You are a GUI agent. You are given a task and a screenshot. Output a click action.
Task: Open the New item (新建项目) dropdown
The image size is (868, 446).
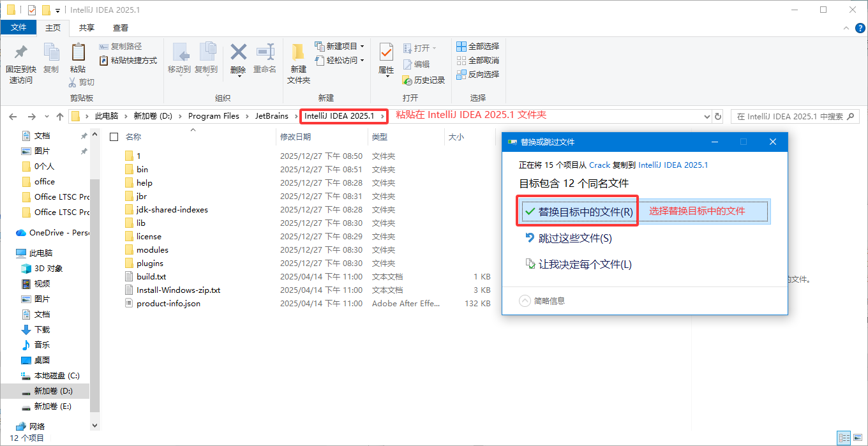tap(340, 47)
